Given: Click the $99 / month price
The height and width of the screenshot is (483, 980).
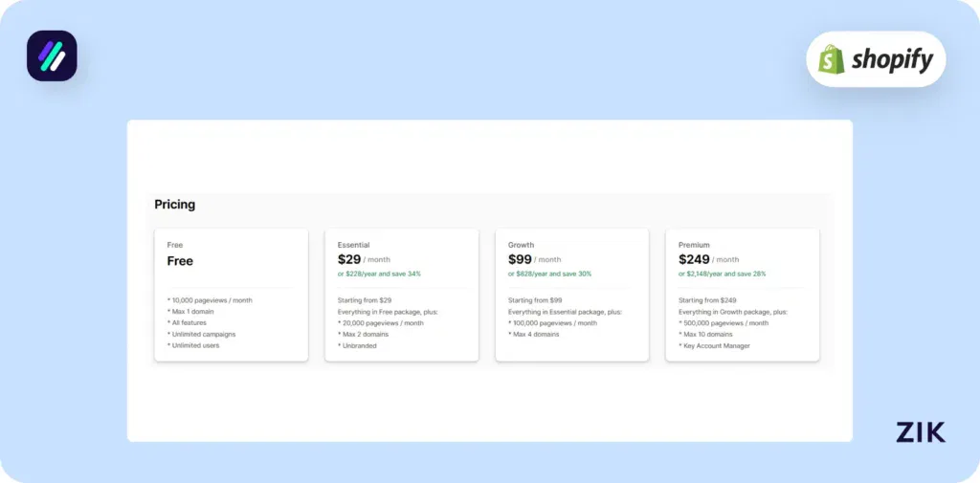Looking at the screenshot, I should tap(534, 259).
